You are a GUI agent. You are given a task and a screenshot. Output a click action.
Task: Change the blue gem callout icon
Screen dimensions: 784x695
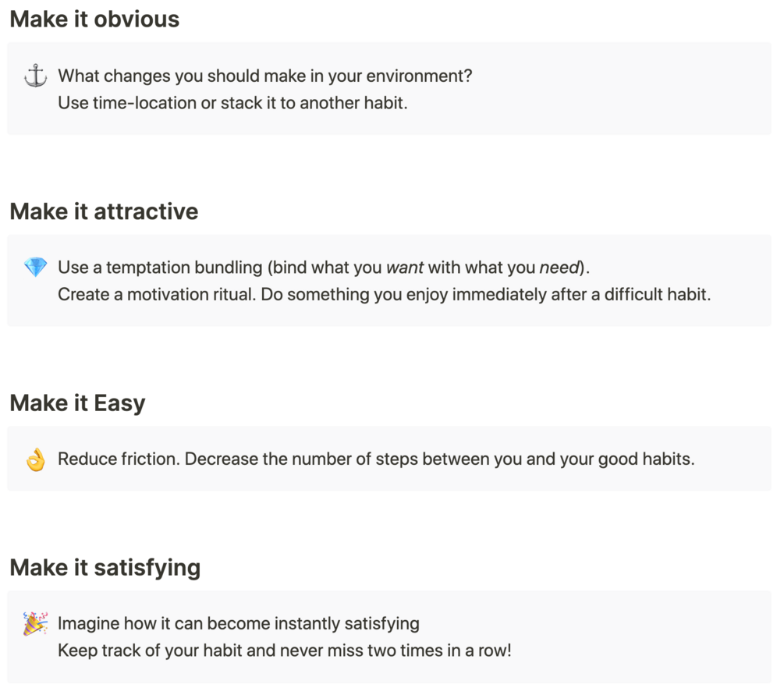click(36, 268)
